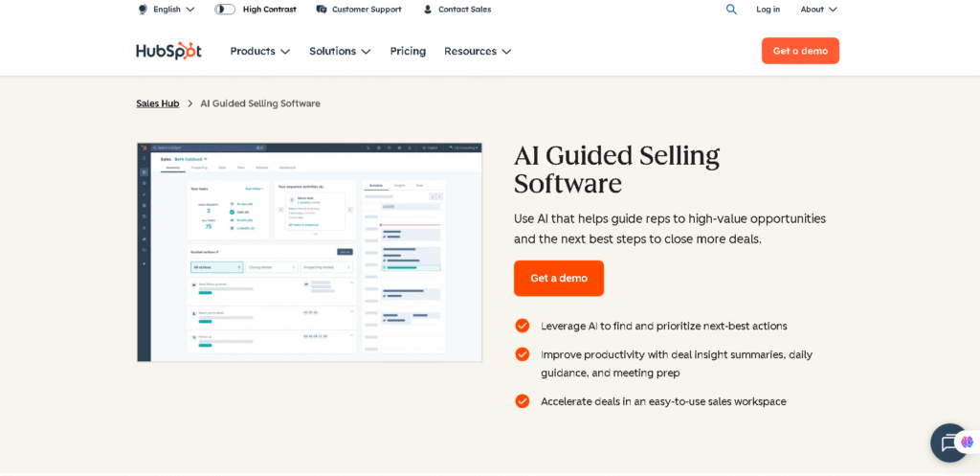This screenshot has height=476, width=980.
Task: Click Get a demo below the description
Action: point(559,279)
